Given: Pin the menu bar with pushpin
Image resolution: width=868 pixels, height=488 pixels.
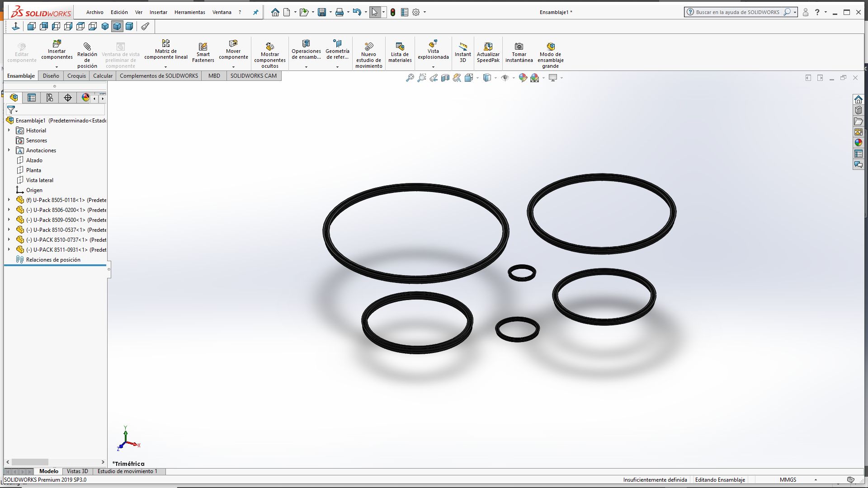Looking at the screenshot, I should point(255,13).
